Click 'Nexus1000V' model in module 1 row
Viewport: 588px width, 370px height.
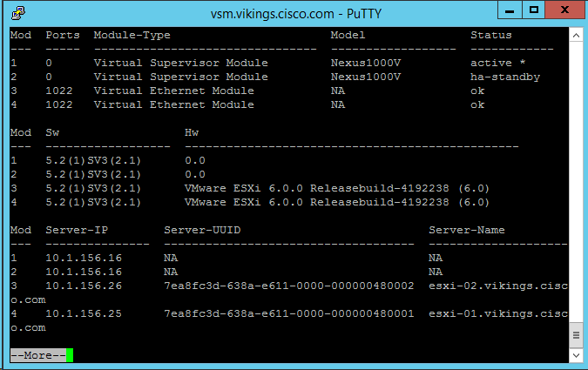point(366,63)
